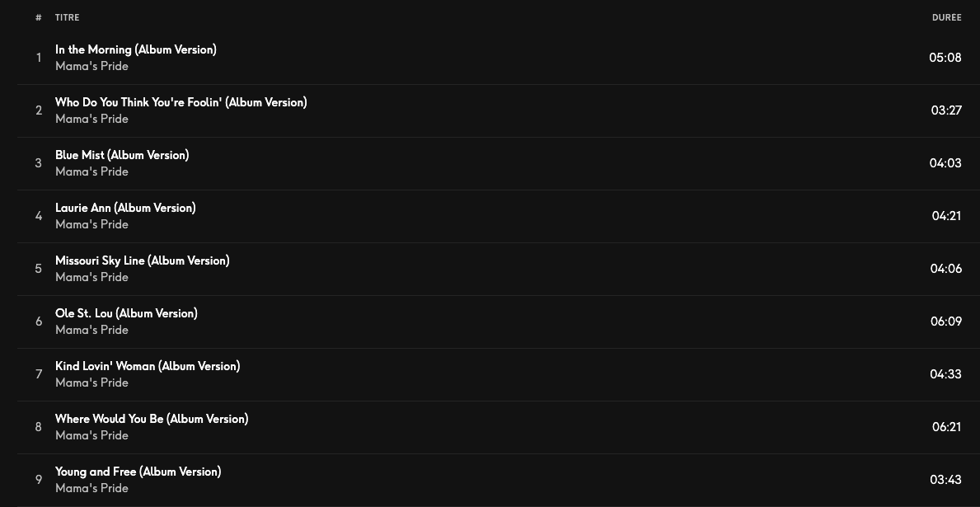Open Where Would You Be (Album Version)
This screenshot has width=980, height=507.
(152, 419)
